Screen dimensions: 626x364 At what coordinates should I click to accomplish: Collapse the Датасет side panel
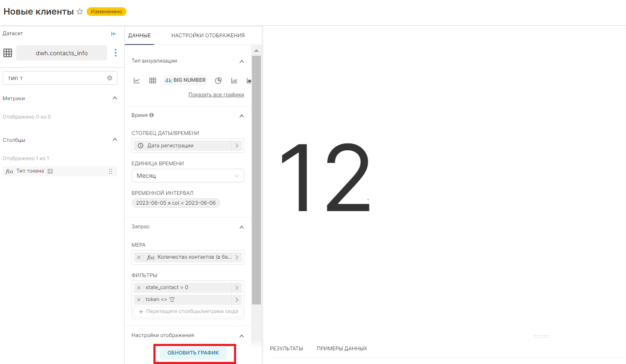tap(114, 34)
